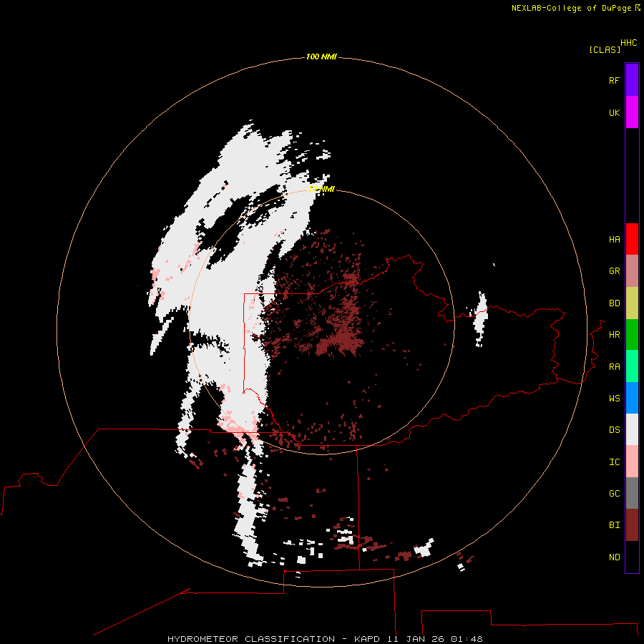
Task: Pick the RA mint green swatch
Action: 632,366
